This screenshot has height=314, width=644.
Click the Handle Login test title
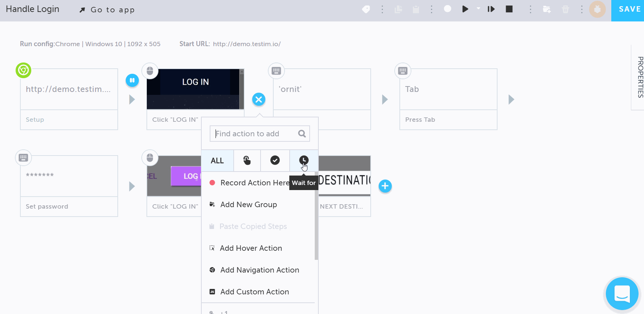(32, 9)
